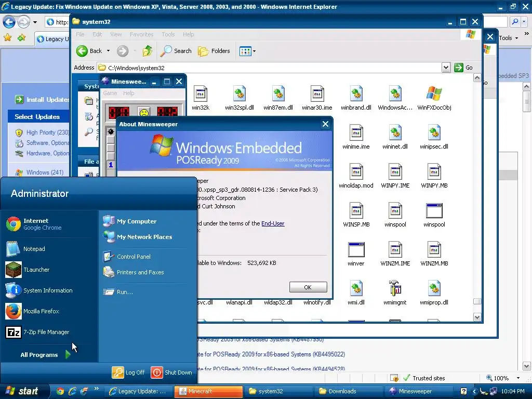Select win87em.dll file
The height and width of the screenshot is (399, 532).
278,98
